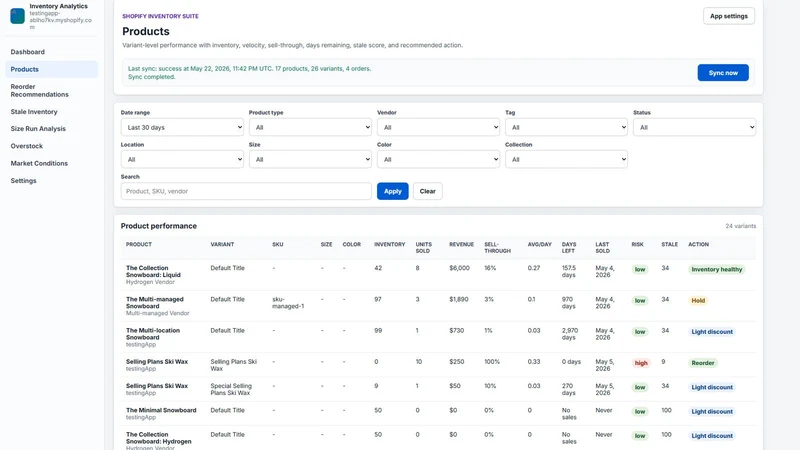
Task: Open the Overstock page
Action: 27,146
